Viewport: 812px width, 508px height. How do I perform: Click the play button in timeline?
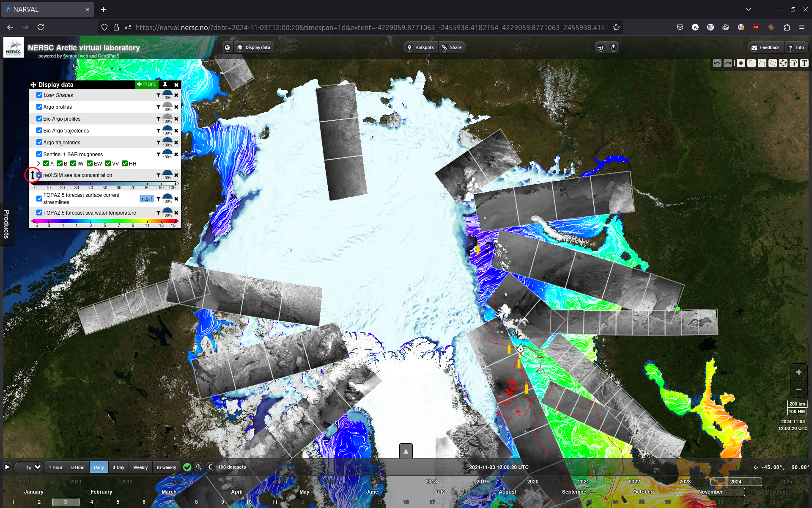point(6,467)
